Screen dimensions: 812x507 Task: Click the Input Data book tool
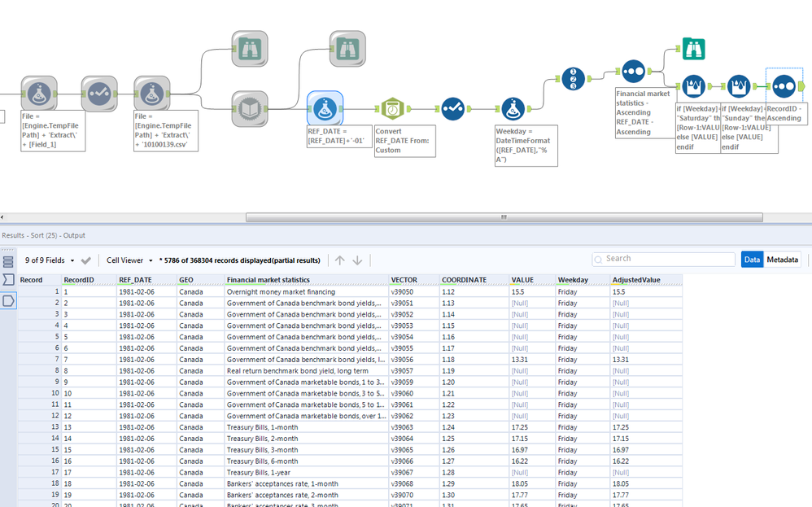(249, 107)
